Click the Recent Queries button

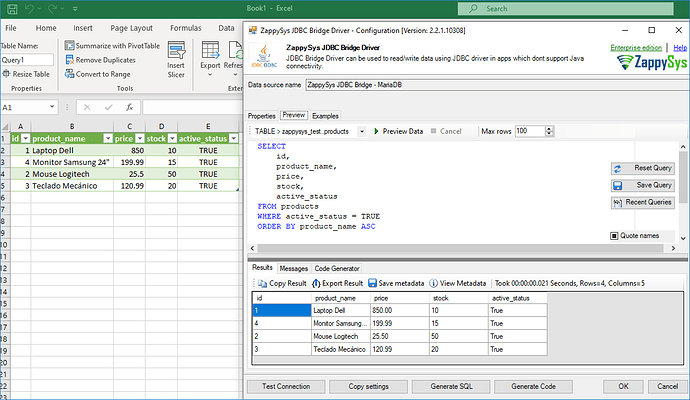click(x=642, y=202)
